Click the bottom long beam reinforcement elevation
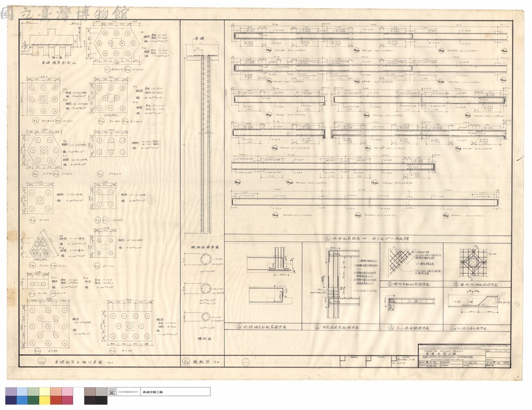 click(x=365, y=203)
